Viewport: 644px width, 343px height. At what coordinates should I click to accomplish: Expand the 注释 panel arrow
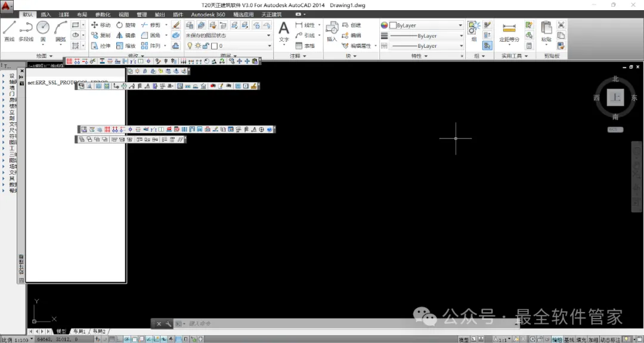point(305,56)
